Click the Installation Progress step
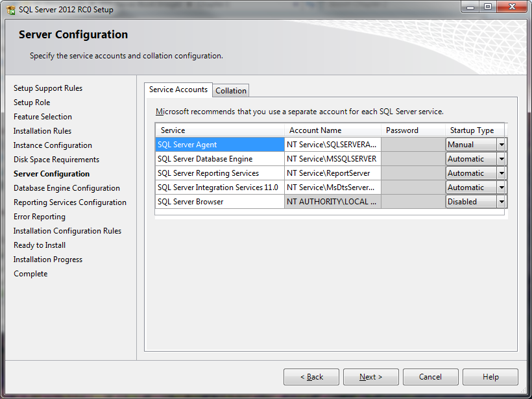The width and height of the screenshot is (532, 399). click(48, 260)
